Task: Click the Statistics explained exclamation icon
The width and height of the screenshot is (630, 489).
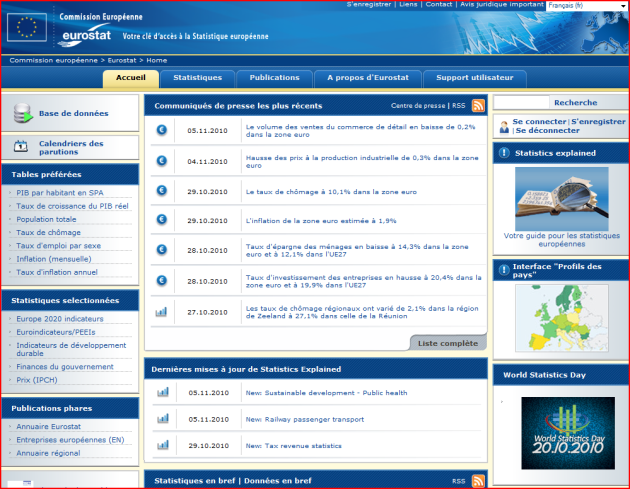Action: pos(503,153)
